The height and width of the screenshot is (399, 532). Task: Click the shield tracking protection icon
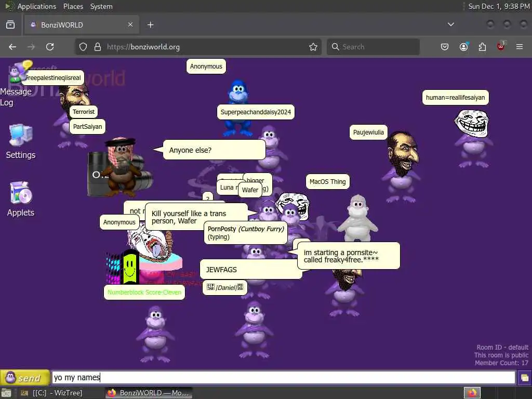point(83,47)
